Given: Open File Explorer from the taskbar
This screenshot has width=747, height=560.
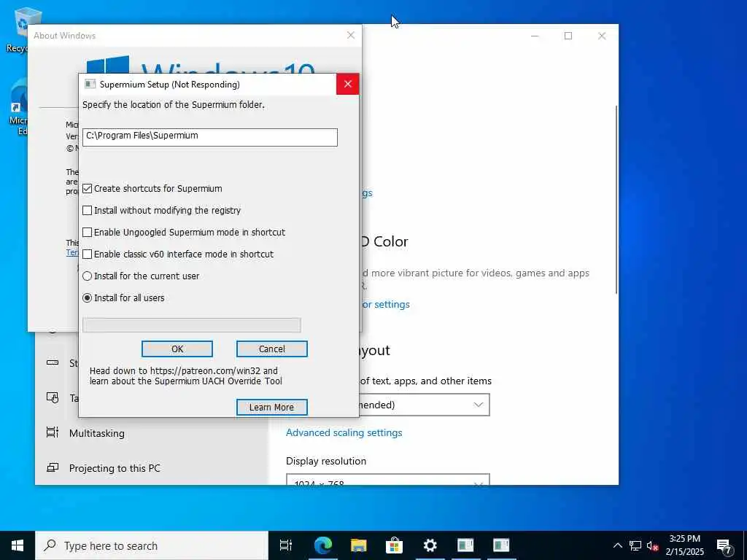Looking at the screenshot, I should coord(358,545).
